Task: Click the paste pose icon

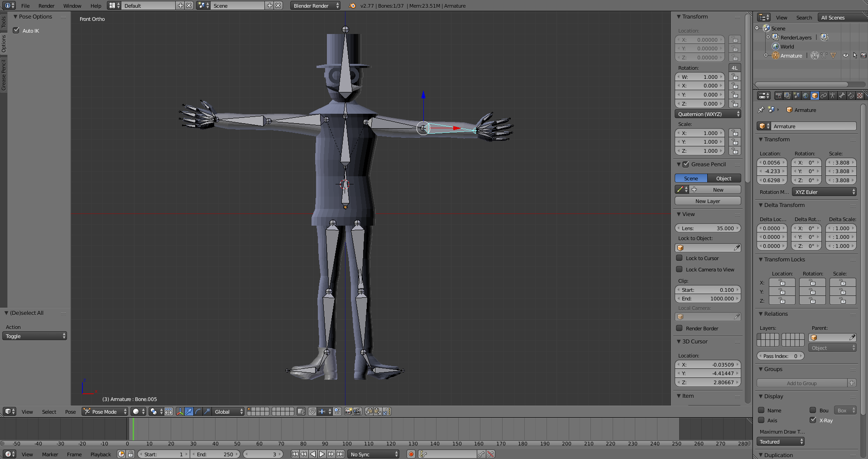Action: coord(378,411)
